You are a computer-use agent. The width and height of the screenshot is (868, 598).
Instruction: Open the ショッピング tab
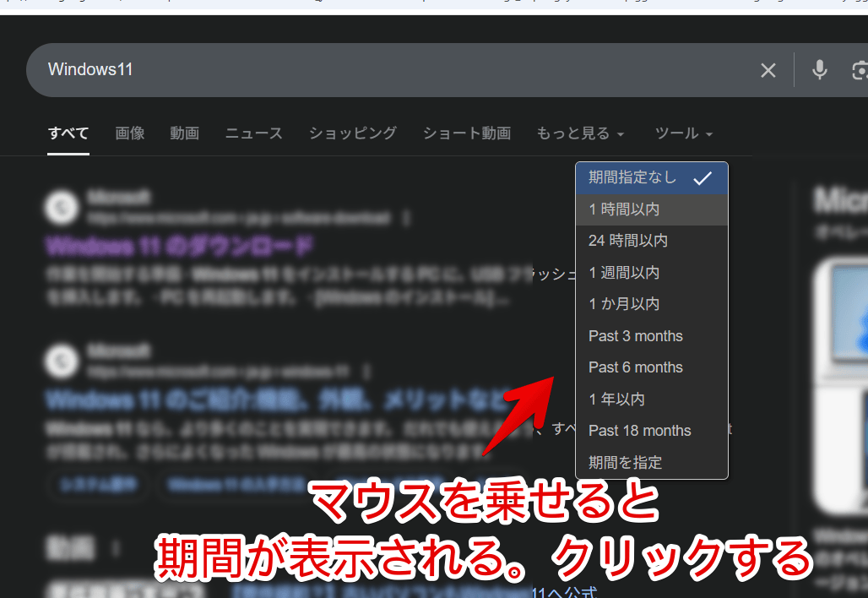353,133
